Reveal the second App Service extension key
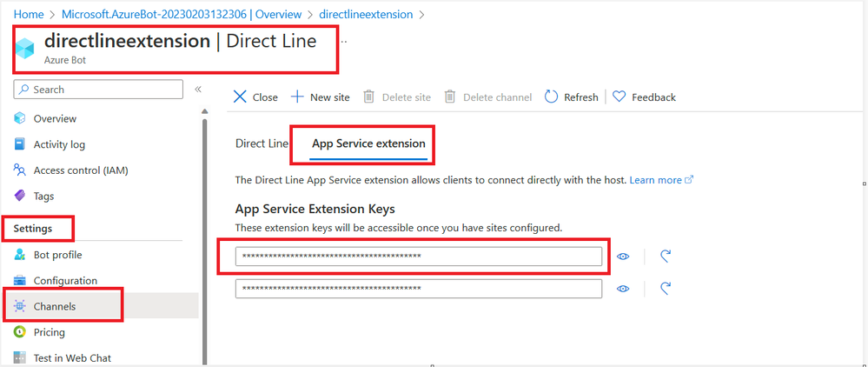Screen dimensions: 868x367 (623, 288)
